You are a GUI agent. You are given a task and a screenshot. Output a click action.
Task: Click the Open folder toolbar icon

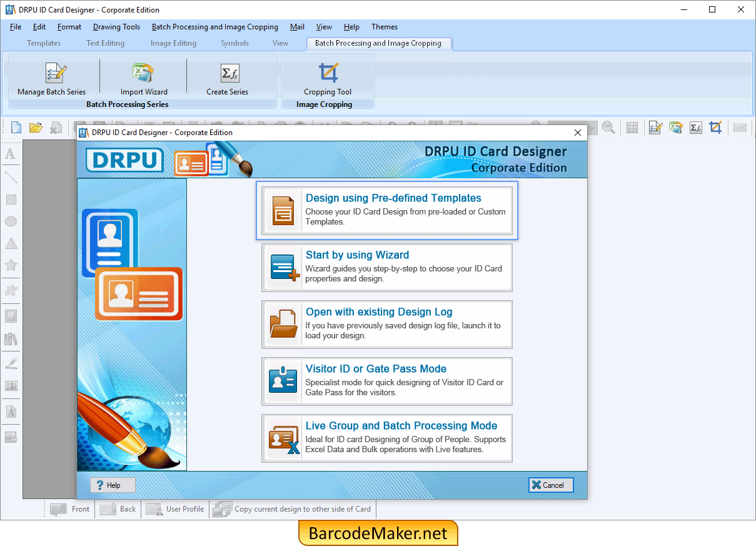coord(36,128)
